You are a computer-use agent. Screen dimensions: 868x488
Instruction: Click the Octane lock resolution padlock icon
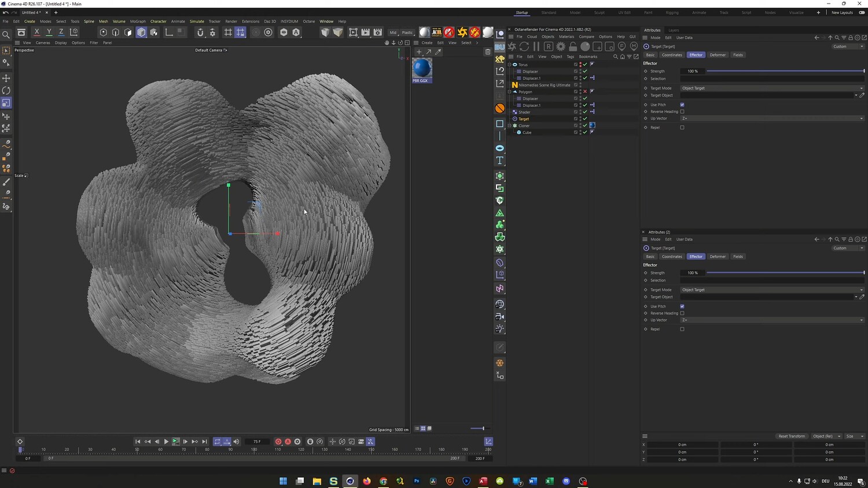click(x=573, y=46)
